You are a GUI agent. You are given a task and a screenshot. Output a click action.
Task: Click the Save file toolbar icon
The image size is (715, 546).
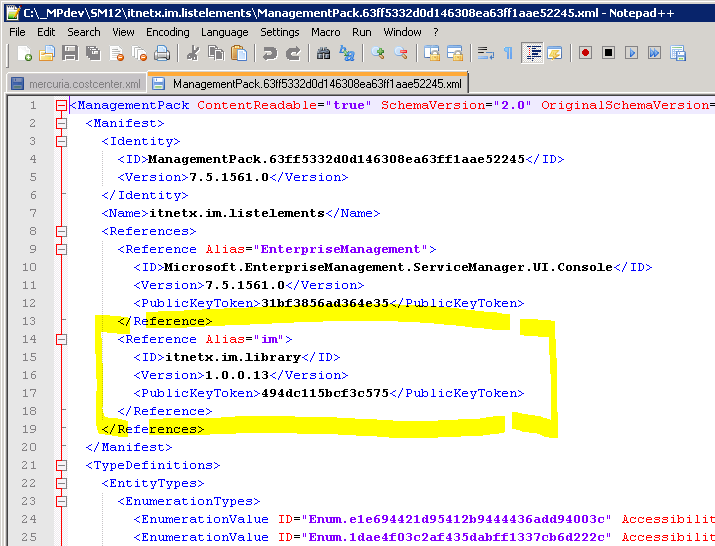(70, 53)
